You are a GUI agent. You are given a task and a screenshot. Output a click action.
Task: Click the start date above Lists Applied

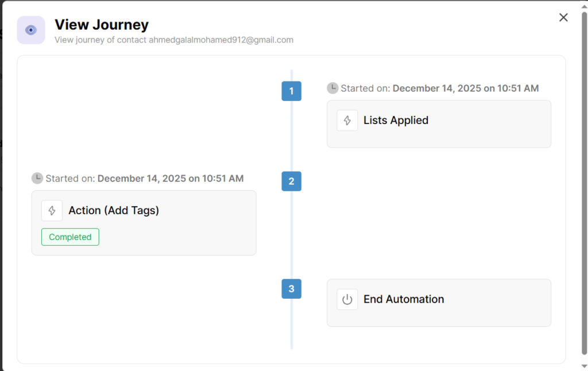465,88
